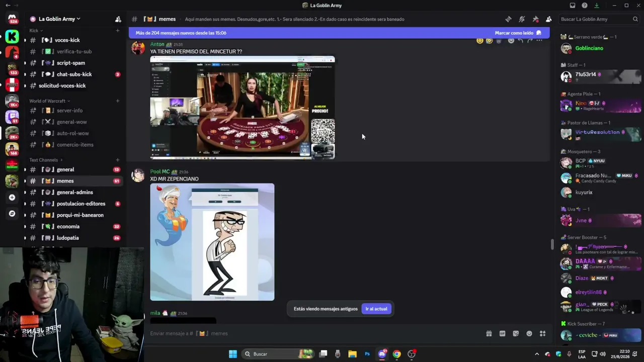Add a new server with plus
Viewport: 644px width, 362px height.
[12, 198]
